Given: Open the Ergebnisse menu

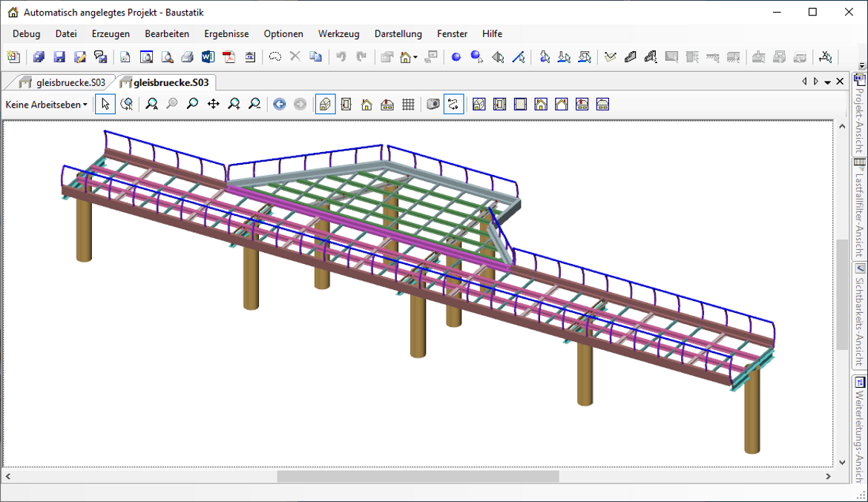Looking at the screenshot, I should [x=226, y=33].
